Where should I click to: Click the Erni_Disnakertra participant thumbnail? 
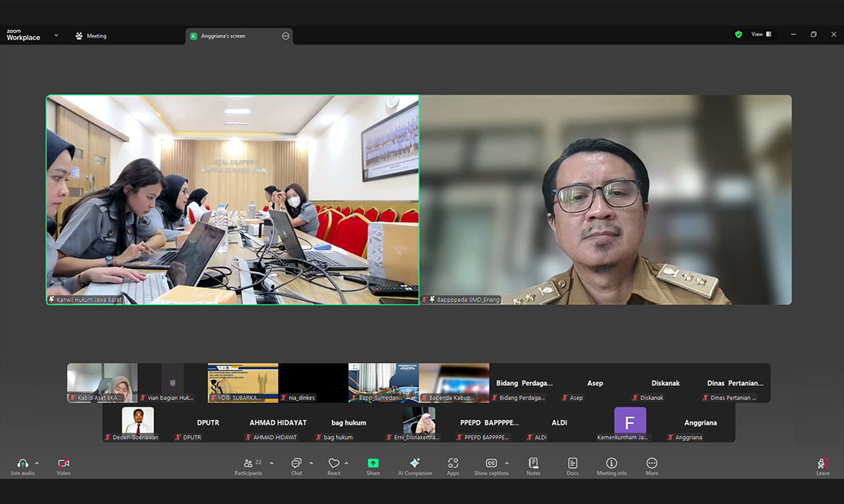point(419,423)
